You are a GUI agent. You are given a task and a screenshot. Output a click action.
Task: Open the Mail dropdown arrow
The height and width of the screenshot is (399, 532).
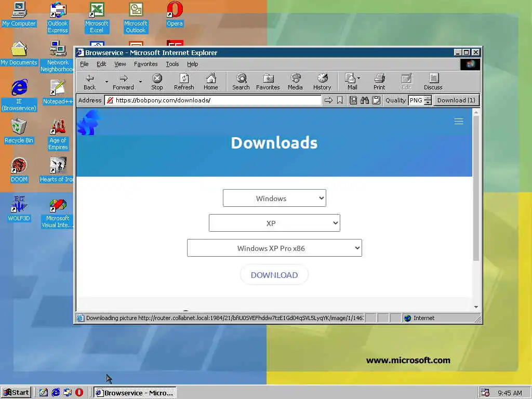[359, 78]
